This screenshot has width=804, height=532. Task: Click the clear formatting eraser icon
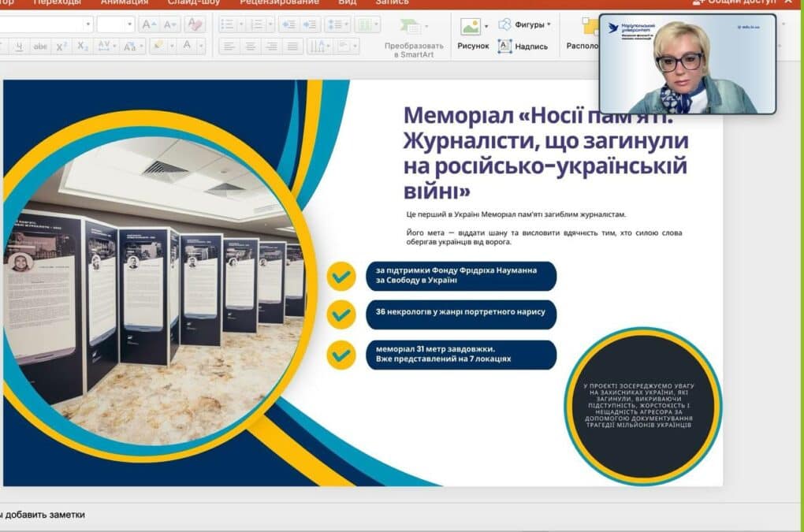195,24
